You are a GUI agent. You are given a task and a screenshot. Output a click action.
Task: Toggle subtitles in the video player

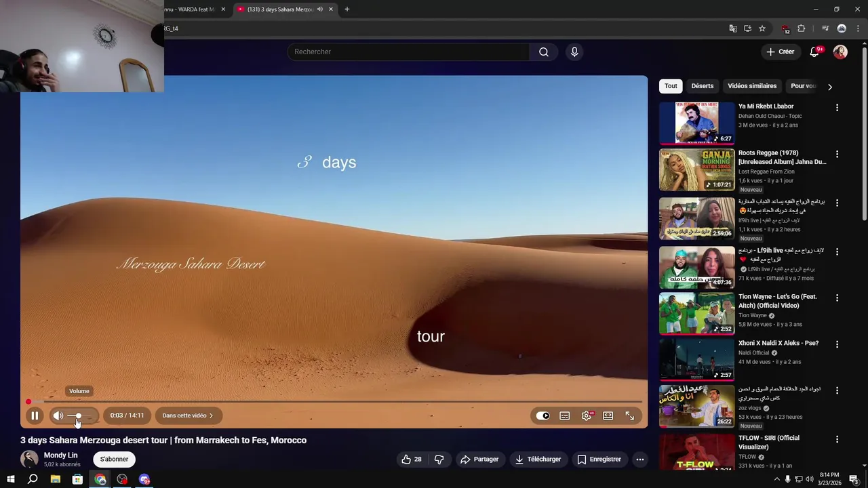[x=564, y=415]
